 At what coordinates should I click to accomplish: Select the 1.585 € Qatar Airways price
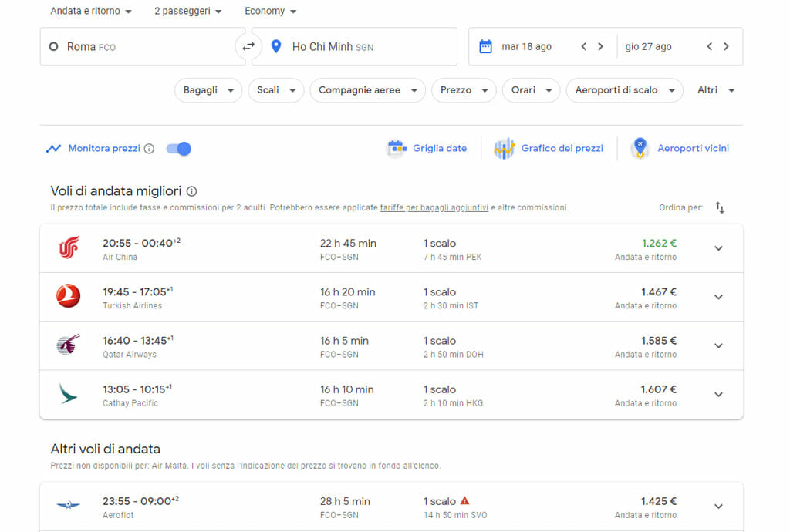(x=659, y=341)
